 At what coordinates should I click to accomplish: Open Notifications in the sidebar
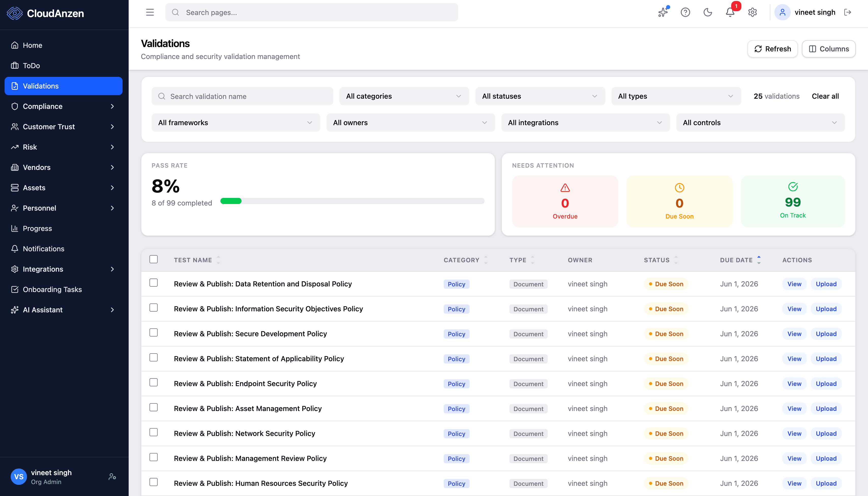[x=63, y=249]
